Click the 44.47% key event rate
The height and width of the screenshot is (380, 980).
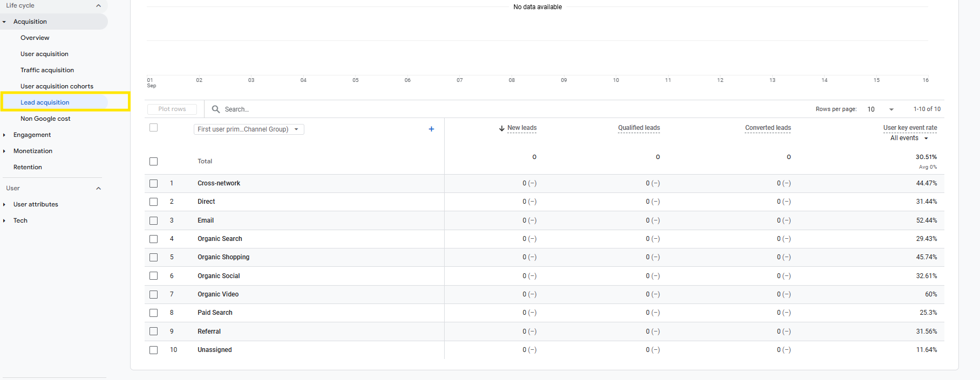pyautogui.click(x=927, y=183)
